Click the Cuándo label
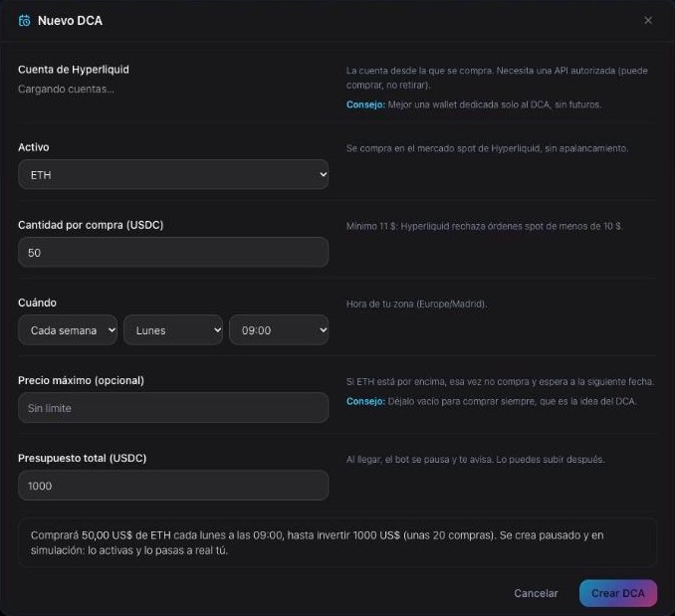Viewport: 675px width, 616px height. tap(37, 303)
